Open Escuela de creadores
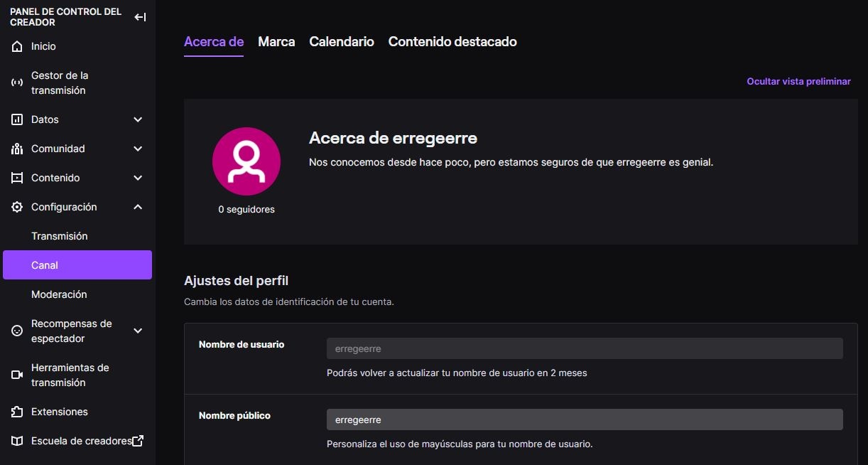Image resolution: width=868 pixels, height=465 pixels. 78,440
